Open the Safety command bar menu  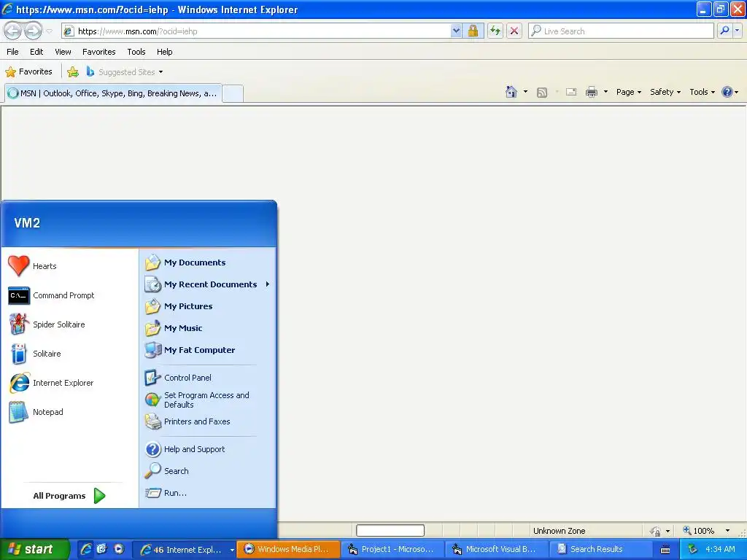pyautogui.click(x=665, y=92)
